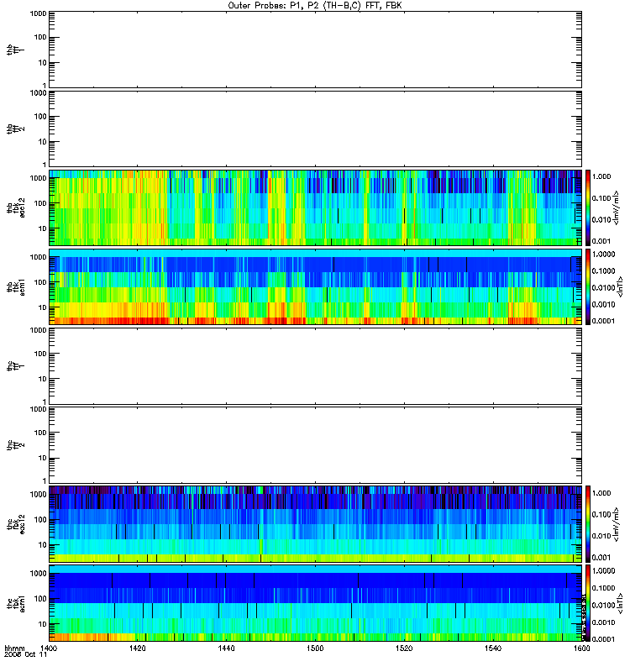The image size is (630, 672).
Task: Select the empty thc fff 2 plot panel
Action: (x=315, y=445)
